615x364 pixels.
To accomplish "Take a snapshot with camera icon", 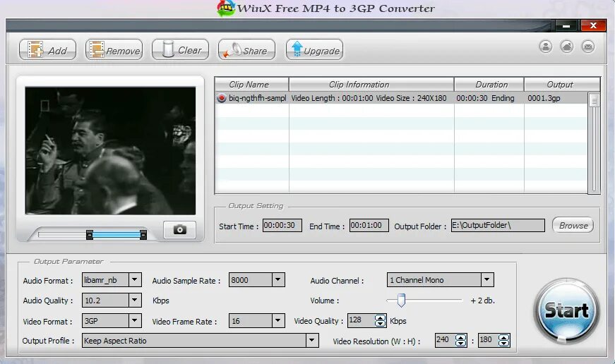I will tap(179, 229).
